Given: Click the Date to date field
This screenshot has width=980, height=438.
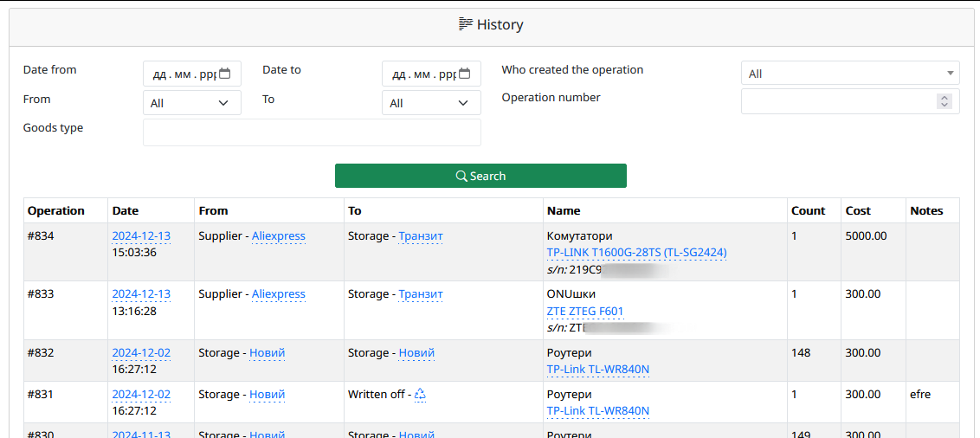Looking at the screenshot, I should [x=431, y=74].
